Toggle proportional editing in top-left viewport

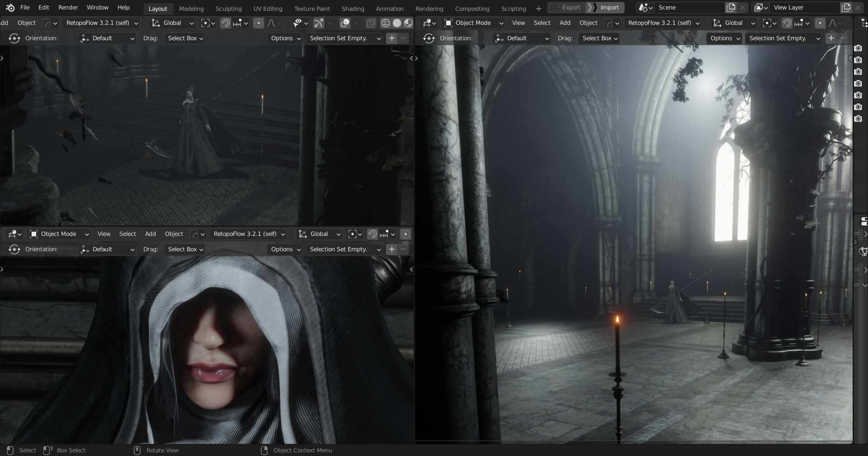[258, 23]
